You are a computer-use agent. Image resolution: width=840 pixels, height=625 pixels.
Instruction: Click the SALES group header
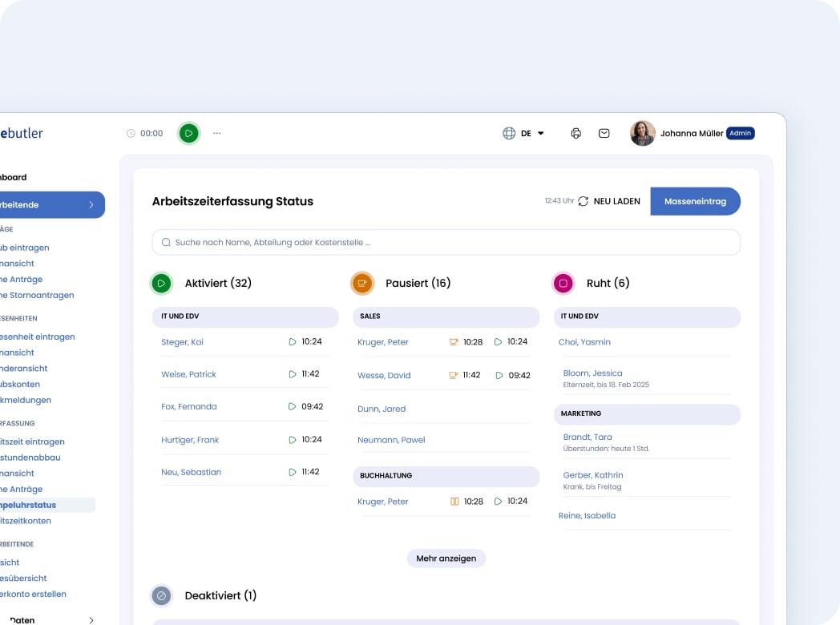446,317
